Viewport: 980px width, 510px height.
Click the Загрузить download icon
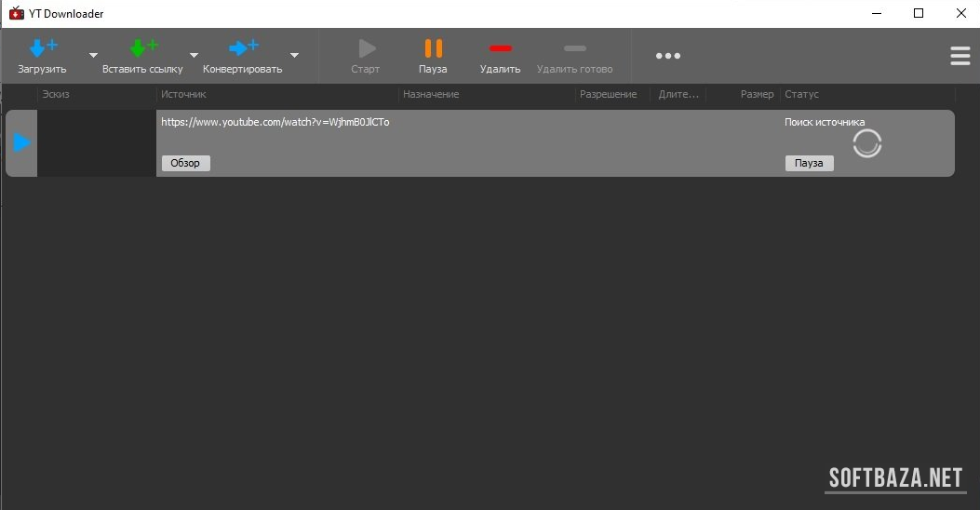coord(42,48)
